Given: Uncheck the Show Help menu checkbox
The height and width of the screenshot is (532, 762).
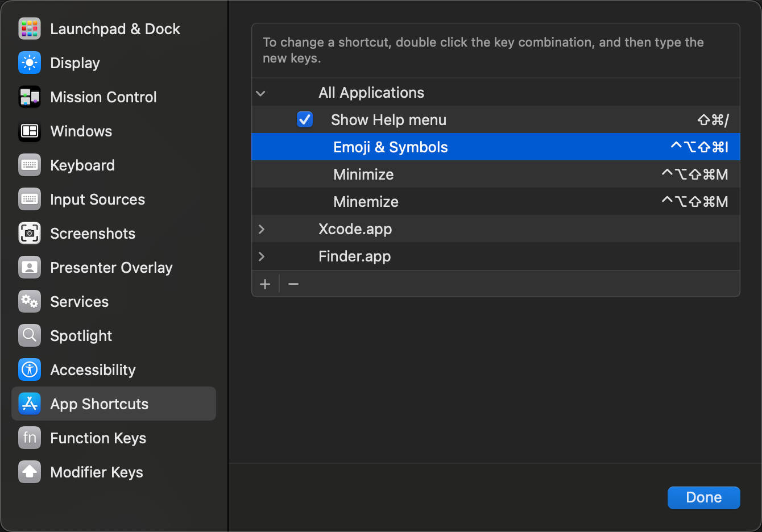Looking at the screenshot, I should pos(305,119).
